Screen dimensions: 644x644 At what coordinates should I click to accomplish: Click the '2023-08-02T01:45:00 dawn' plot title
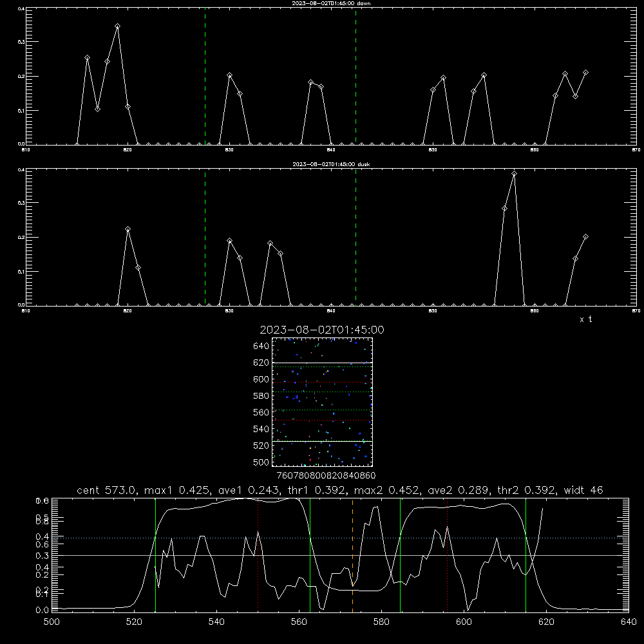(331, 3)
